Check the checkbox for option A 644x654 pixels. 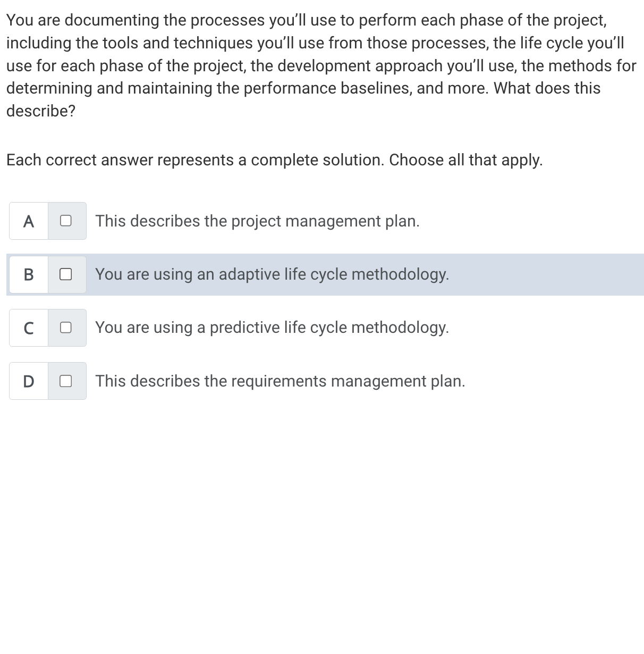(66, 221)
